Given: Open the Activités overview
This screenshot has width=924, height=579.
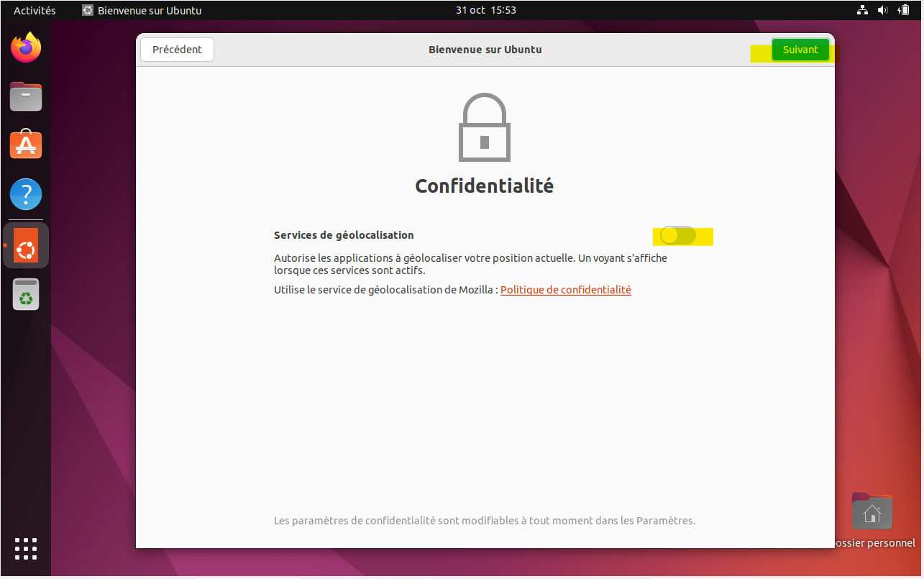Looking at the screenshot, I should click(35, 10).
